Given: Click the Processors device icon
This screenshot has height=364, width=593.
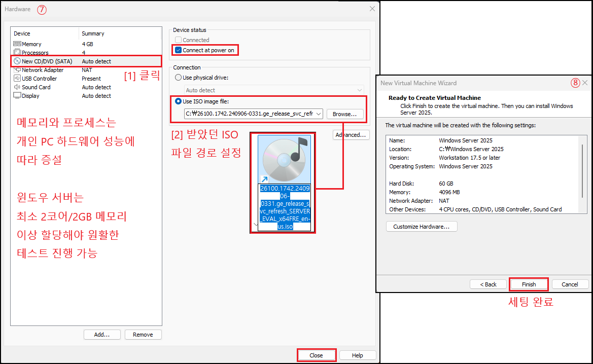Looking at the screenshot, I should click(17, 52).
